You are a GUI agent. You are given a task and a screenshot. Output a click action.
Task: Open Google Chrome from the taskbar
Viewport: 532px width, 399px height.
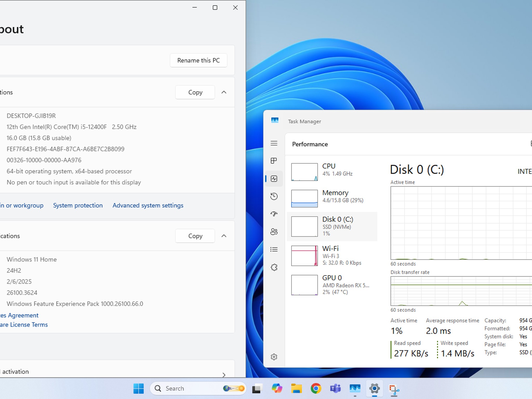point(316,388)
